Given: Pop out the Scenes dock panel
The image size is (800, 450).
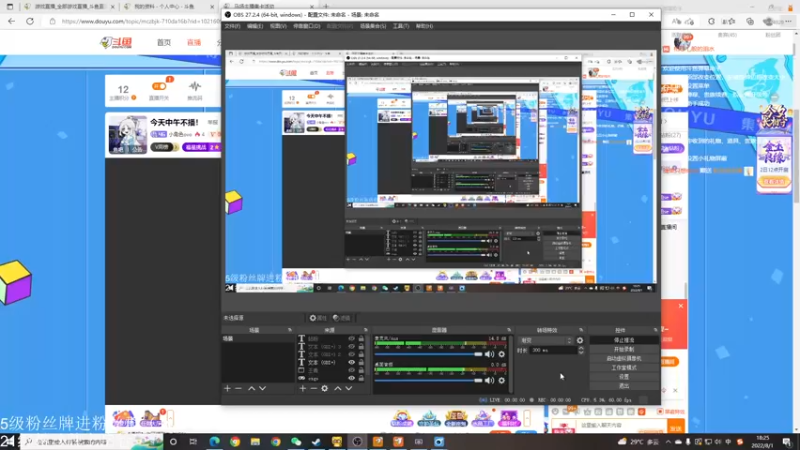Looking at the screenshot, I should click(x=289, y=330).
